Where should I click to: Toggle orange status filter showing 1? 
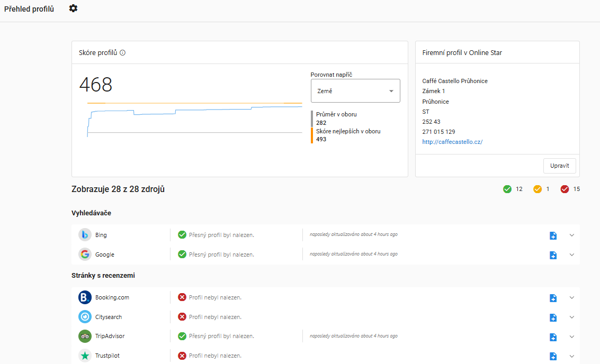[x=538, y=189]
